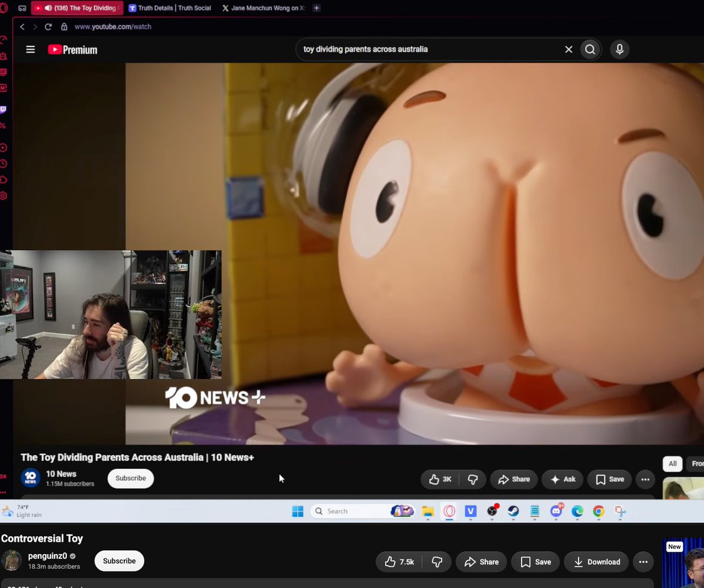Click the magnifier search button

(590, 49)
